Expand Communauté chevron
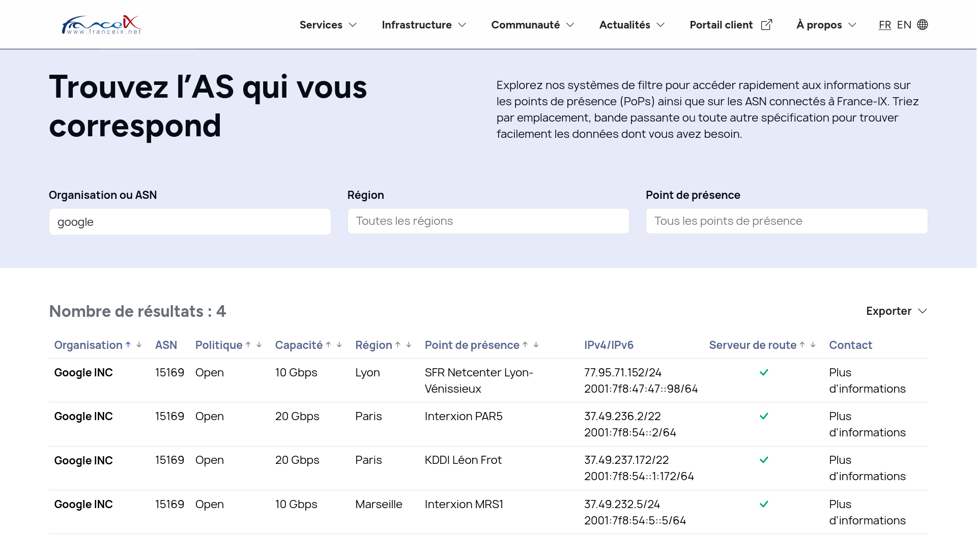The width and height of the screenshot is (977, 560). click(x=570, y=25)
